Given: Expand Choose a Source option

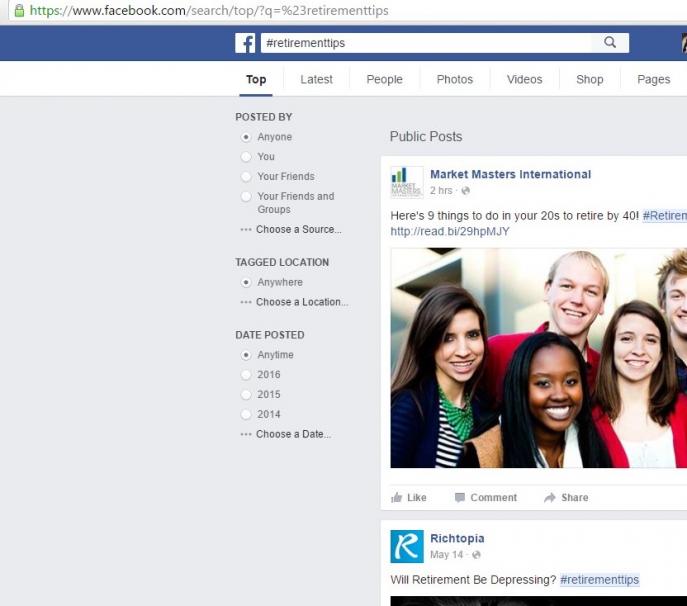Looking at the screenshot, I should coord(291,229).
